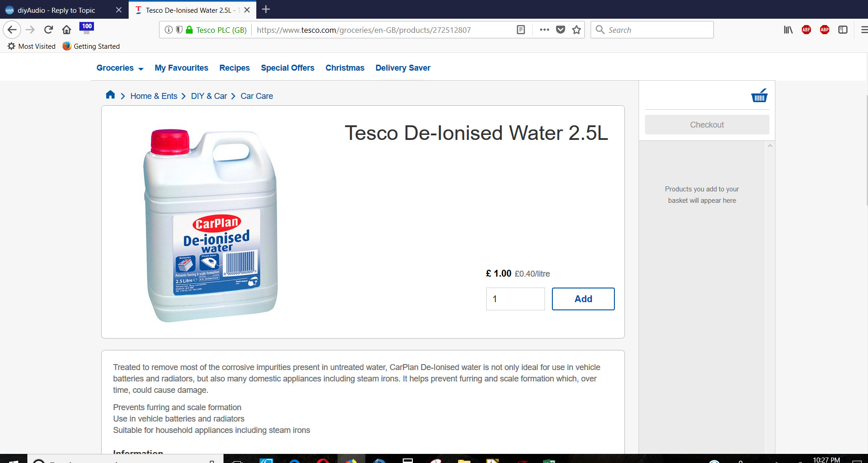Open page actions three-dot menu

click(544, 30)
